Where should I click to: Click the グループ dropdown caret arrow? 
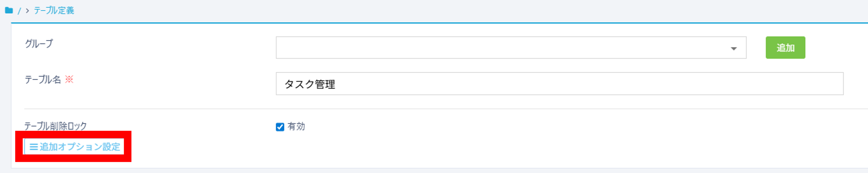pos(734,48)
